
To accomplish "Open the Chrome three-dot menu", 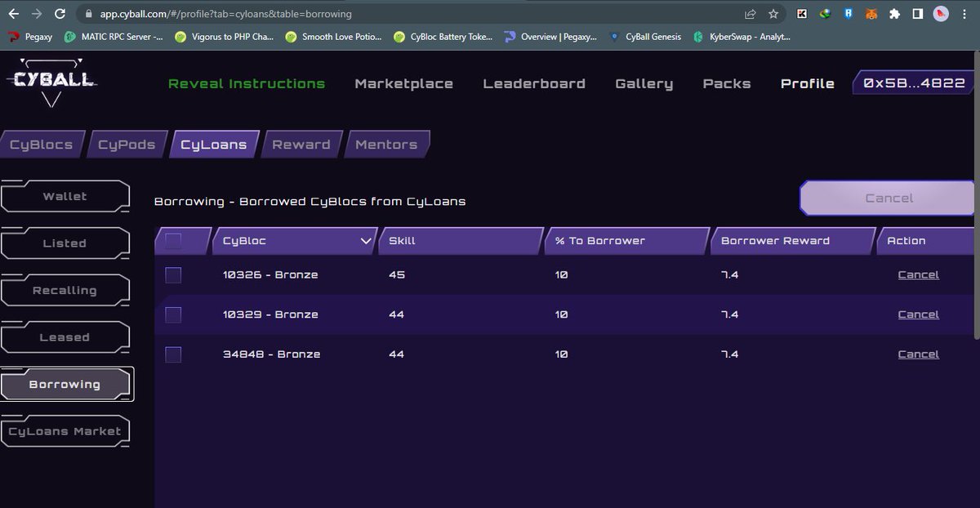I will tap(965, 14).
